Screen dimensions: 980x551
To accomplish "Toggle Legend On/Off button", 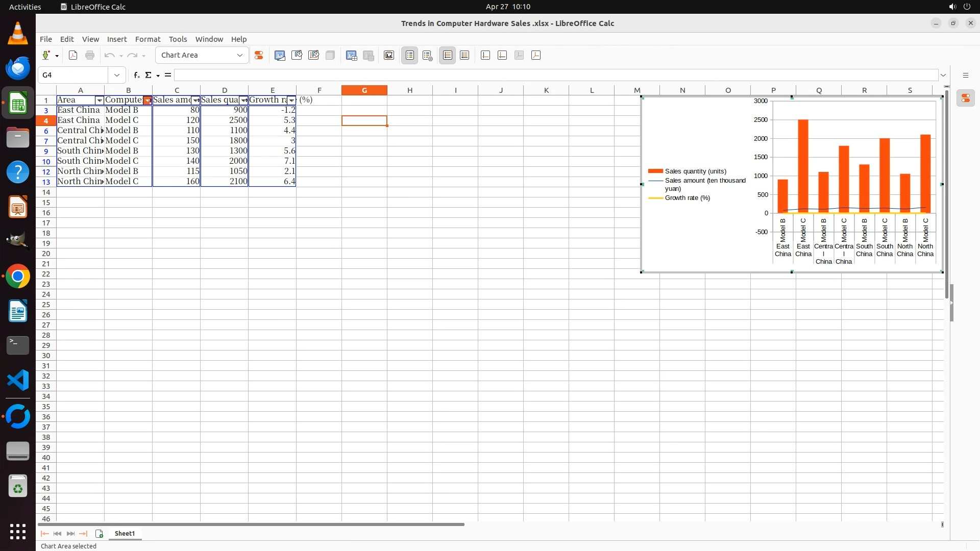I will point(410,56).
